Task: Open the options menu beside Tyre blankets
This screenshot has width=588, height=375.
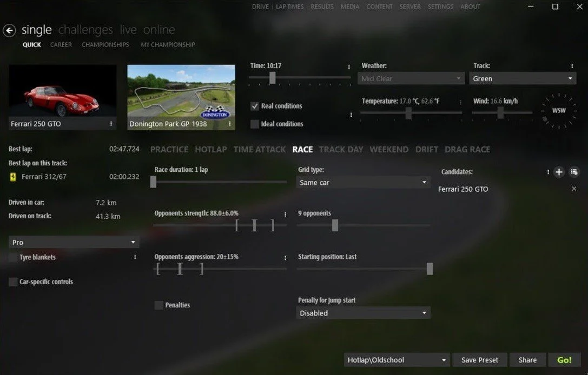Action: 135,257
